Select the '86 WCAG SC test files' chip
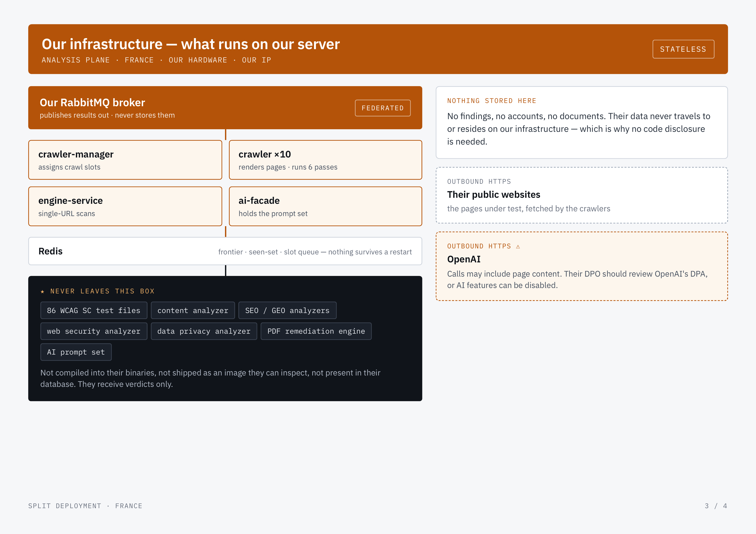The width and height of the screenshot is (756, 534). (94, 310)
